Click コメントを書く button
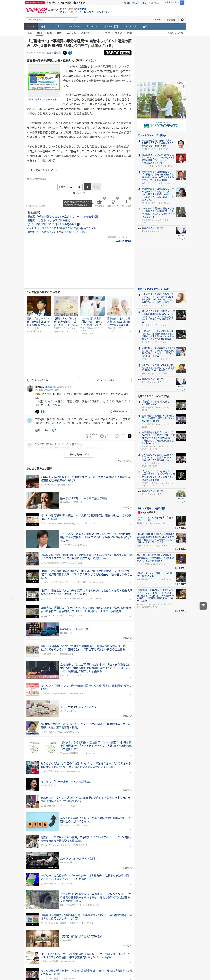This screenshot has height=980, width=210. click(x=105, y=380)
